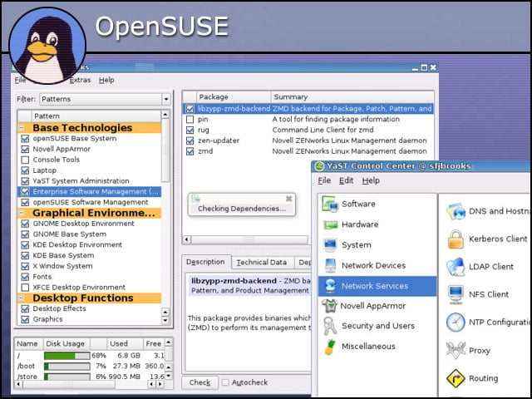532x399 pixels.
Task: Click the Check button
Action: click(199, 382)
